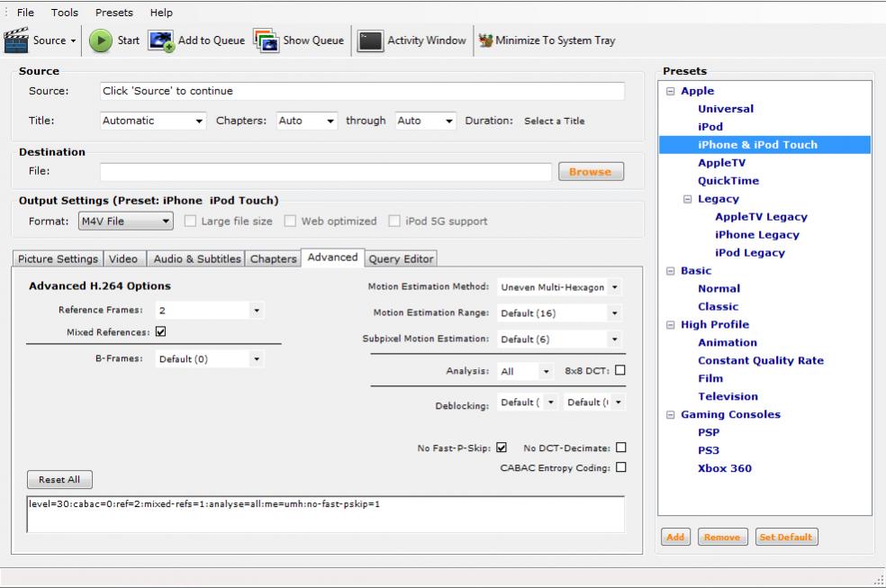Open the File menu

25,13
